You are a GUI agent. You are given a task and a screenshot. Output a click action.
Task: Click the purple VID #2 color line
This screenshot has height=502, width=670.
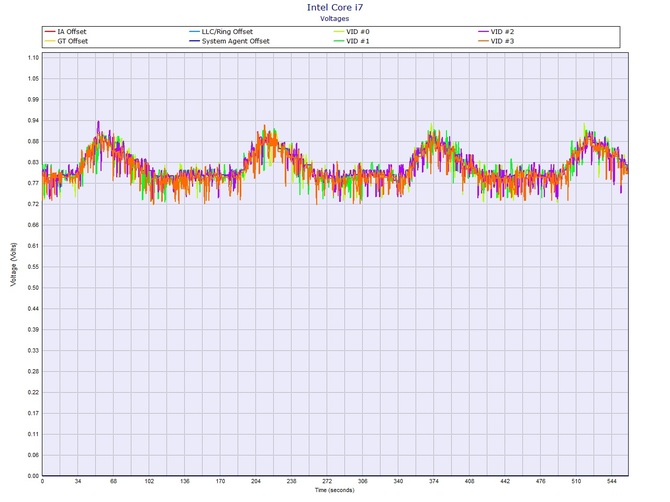pos(483,32)
